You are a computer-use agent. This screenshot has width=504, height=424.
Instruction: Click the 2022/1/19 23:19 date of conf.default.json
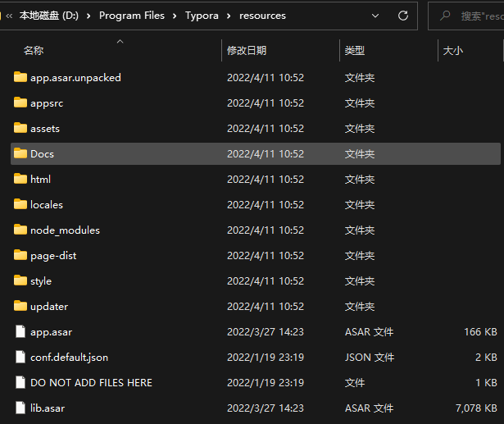(x=266, y=357)
